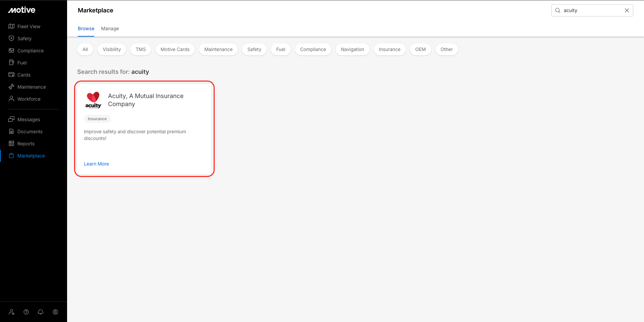
Task: Filter by the TMS category
Action: 141,49
